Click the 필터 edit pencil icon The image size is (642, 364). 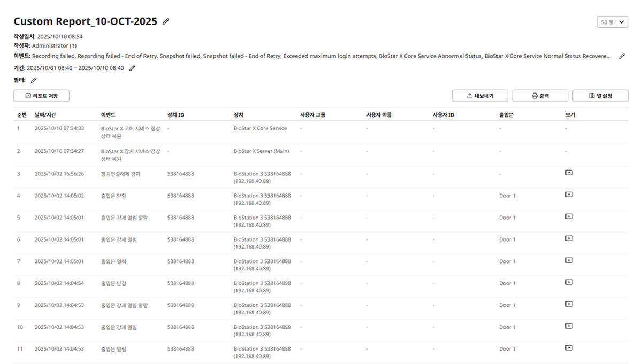coord(34,80)
